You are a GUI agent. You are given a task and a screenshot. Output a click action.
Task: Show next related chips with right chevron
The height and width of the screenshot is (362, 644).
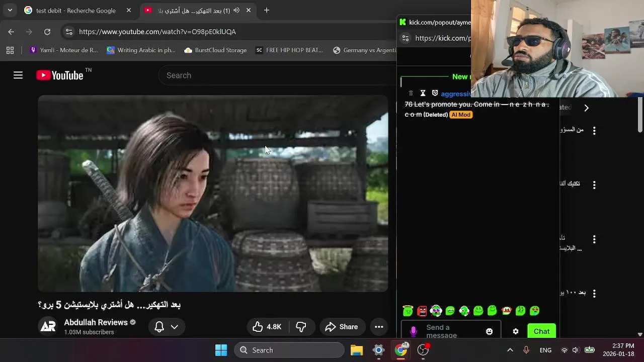[x=586, y=108]
